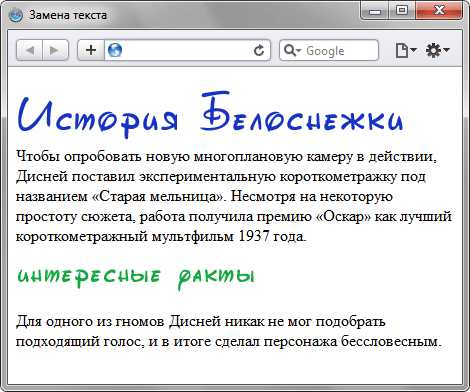Minimize the browser window
Screen dimensions: 470x392
tap(375, 11)
